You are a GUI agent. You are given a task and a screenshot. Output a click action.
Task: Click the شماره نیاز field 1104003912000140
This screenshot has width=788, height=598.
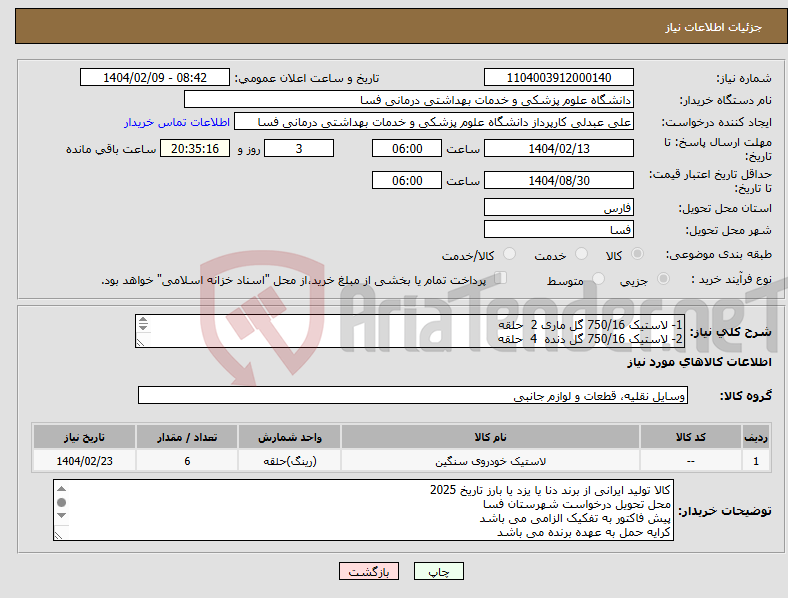(x=558, y=77)
